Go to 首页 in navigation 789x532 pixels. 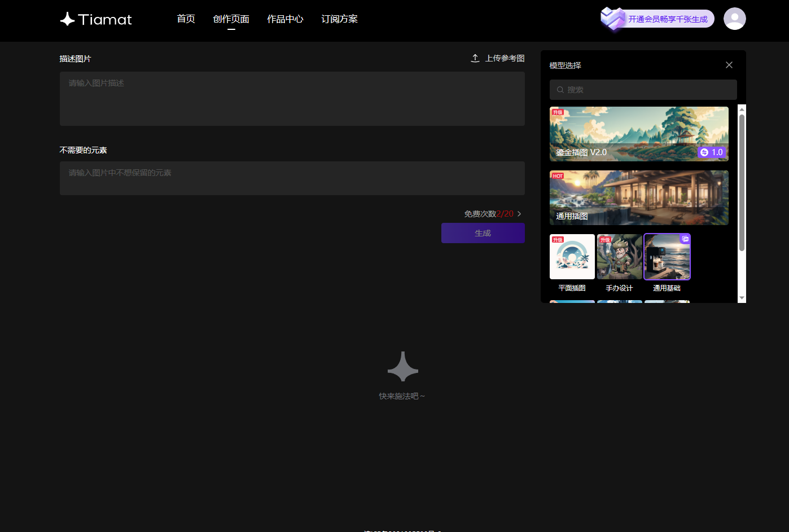[186, 19]
